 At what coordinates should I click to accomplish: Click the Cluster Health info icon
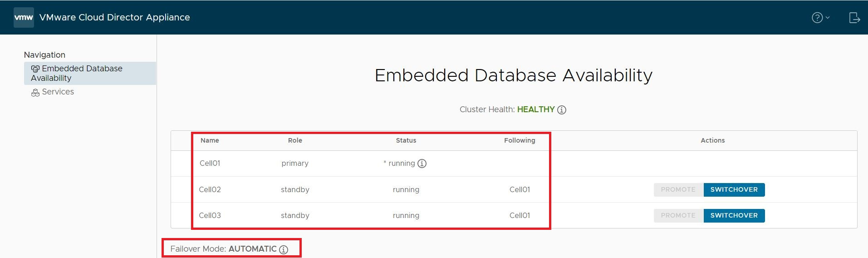pyautogui.click(x=562, y=110)
